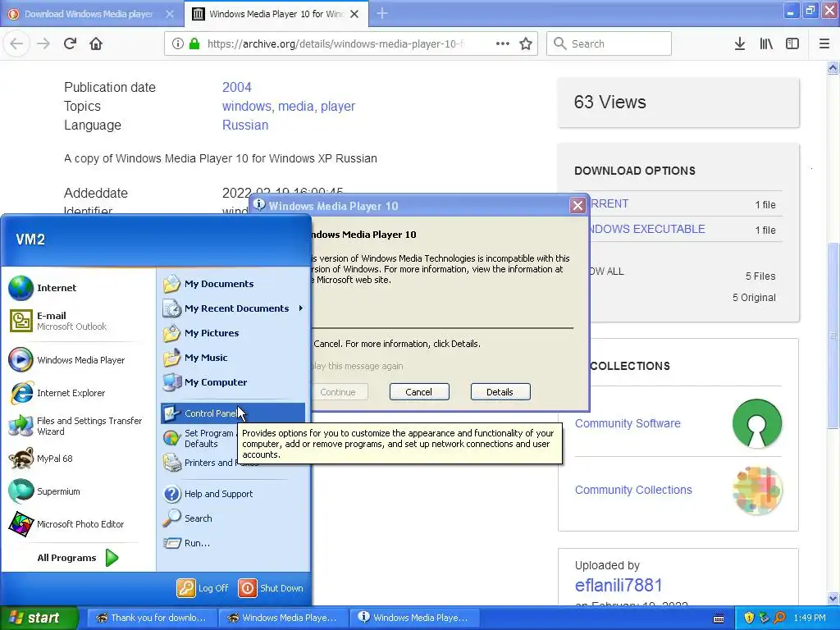Click the Shut Down button

tap(271, 588)
